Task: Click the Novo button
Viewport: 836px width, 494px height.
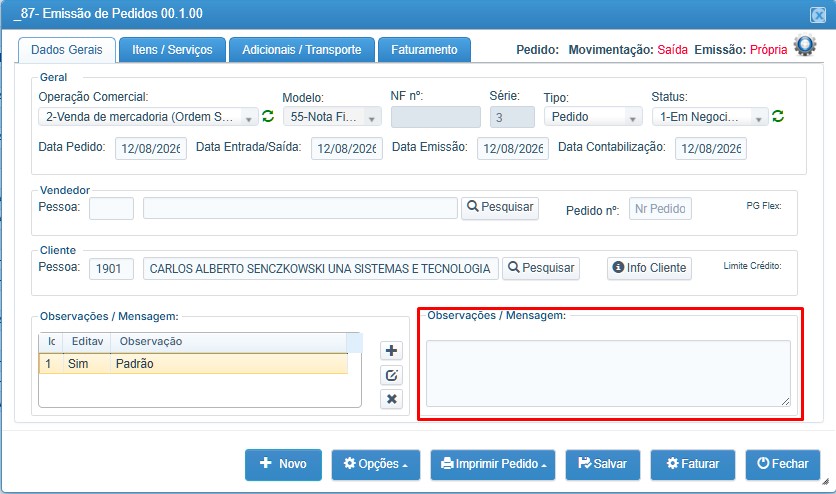Action: tap(283, 464)
